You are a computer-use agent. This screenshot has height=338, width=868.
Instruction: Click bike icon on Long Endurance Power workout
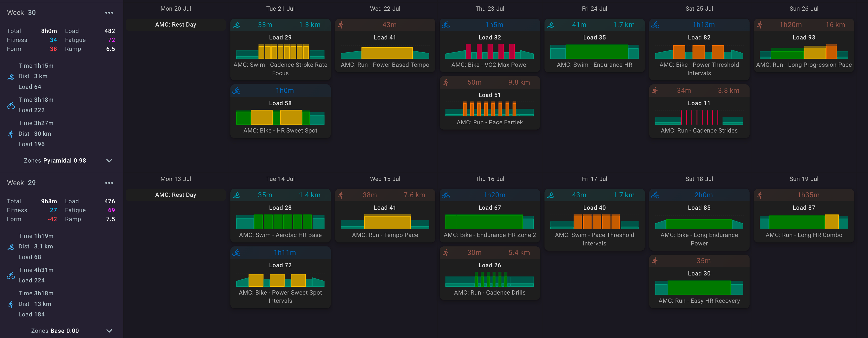tap(655, 195)
